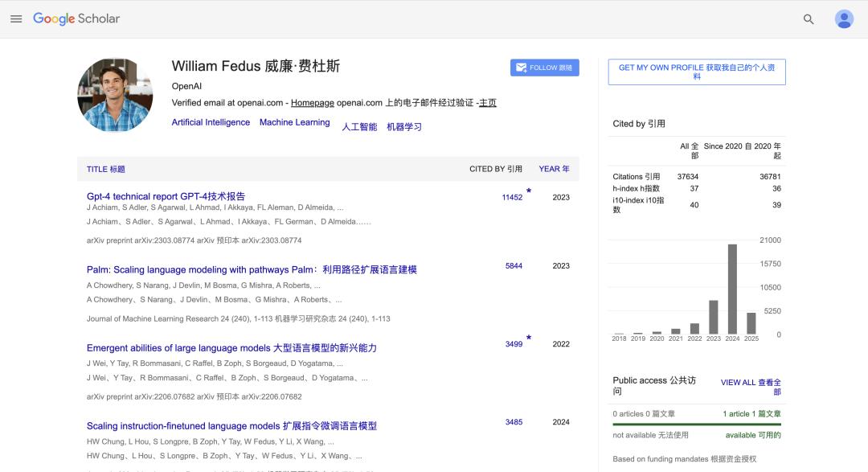The height and width of the screenshot is (472, 868).
Task: Click the 2025 citation bar in chart
Action: (751, 323)
